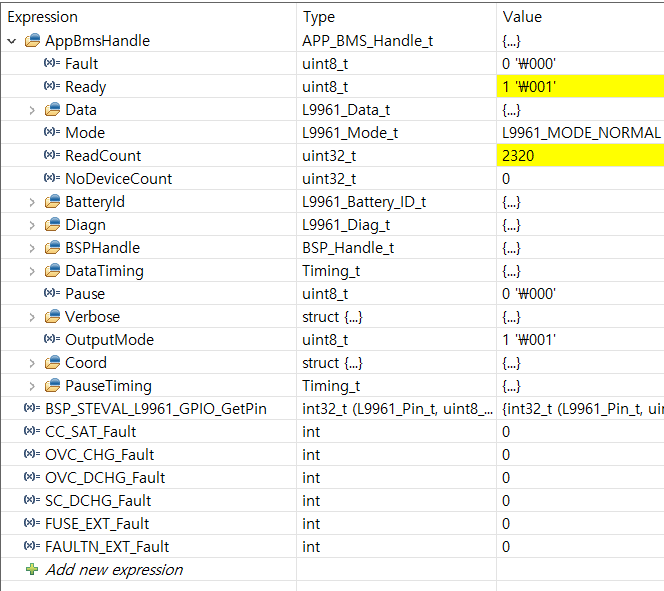Select the OVC_CHG_Fault expression name

(x=100, y=455)
